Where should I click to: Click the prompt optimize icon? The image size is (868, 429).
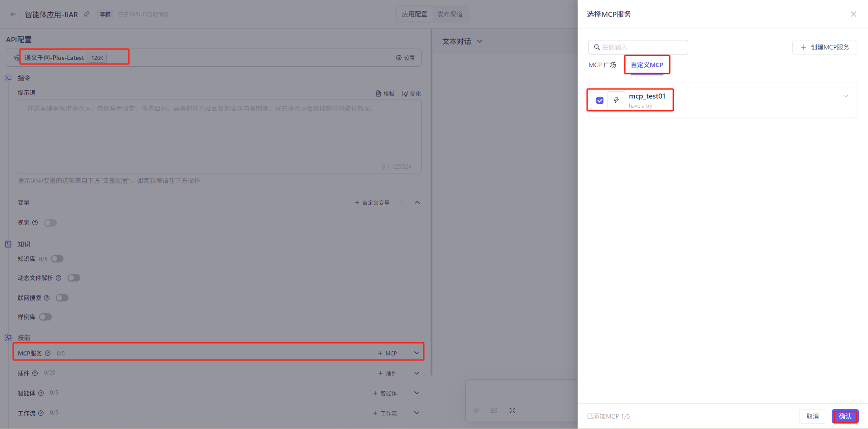pyautogui.click(x=405, y=94)
